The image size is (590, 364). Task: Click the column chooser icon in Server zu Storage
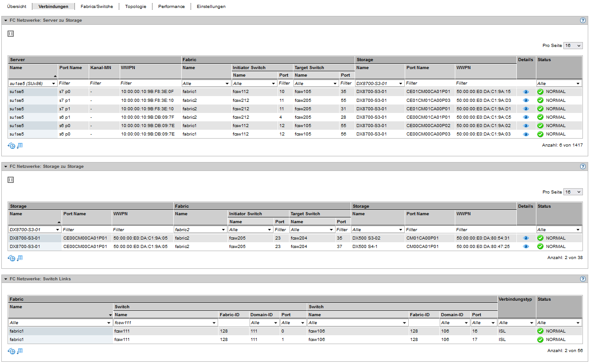(x=11, y=34)
